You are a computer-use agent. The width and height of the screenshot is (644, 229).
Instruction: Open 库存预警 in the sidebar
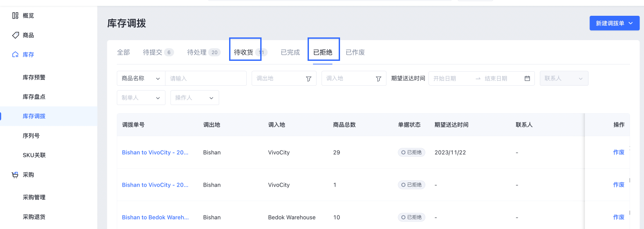34,77
